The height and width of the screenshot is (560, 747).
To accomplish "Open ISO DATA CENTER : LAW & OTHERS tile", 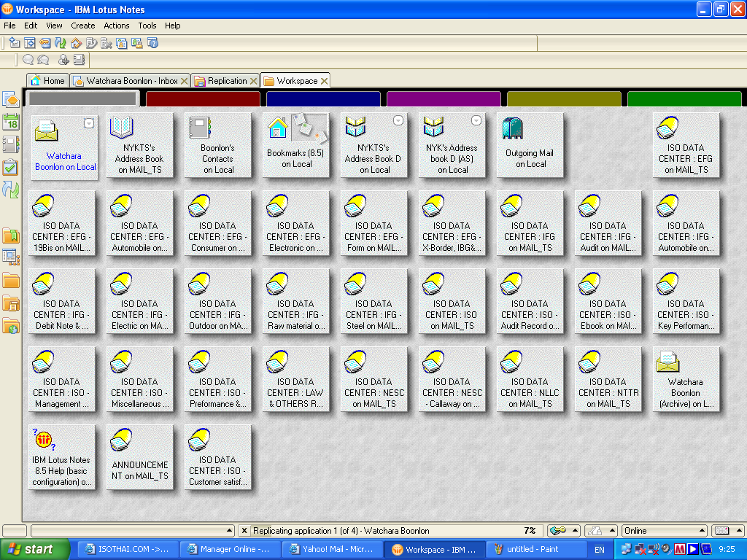I will (x=296, y=379).
